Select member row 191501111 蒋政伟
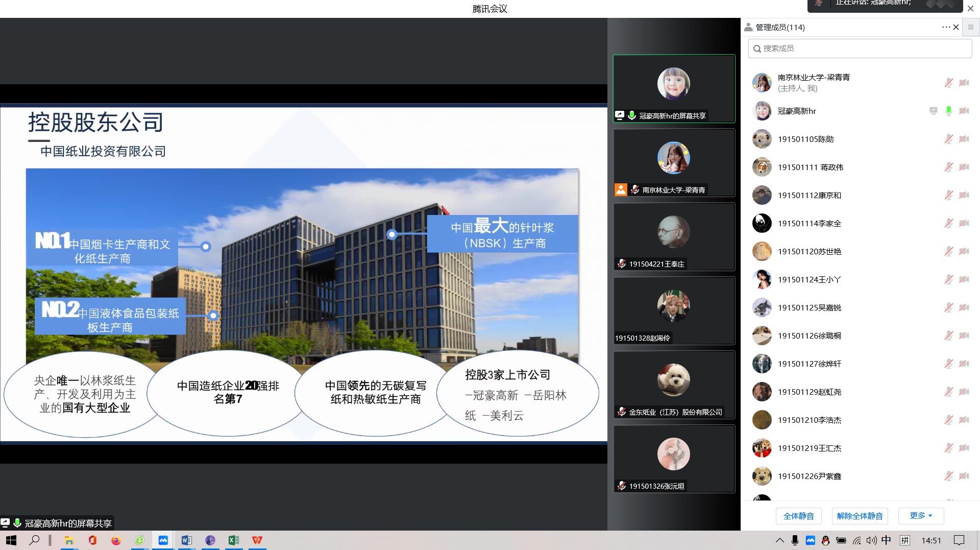Viewport: 980px width, 550px height. click(x=860, y=167)
